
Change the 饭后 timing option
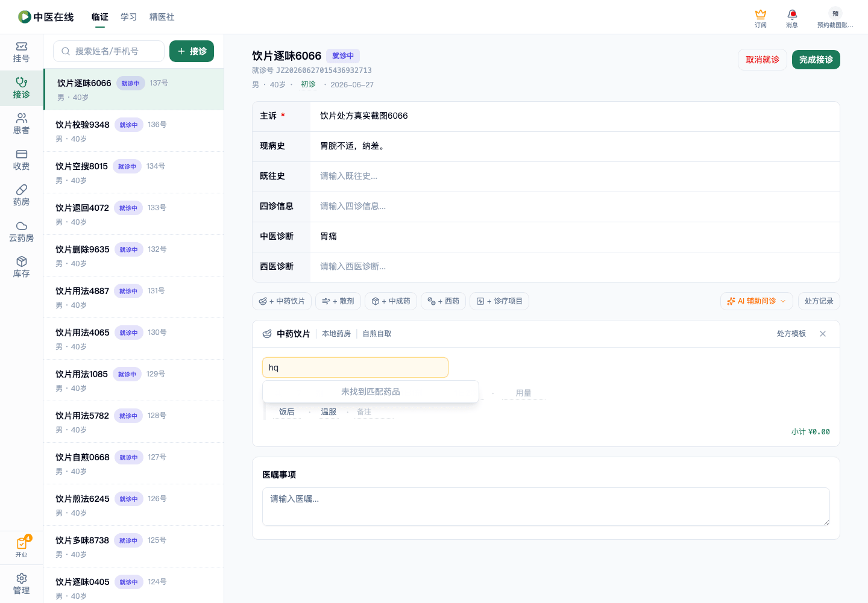pos(287,412)
